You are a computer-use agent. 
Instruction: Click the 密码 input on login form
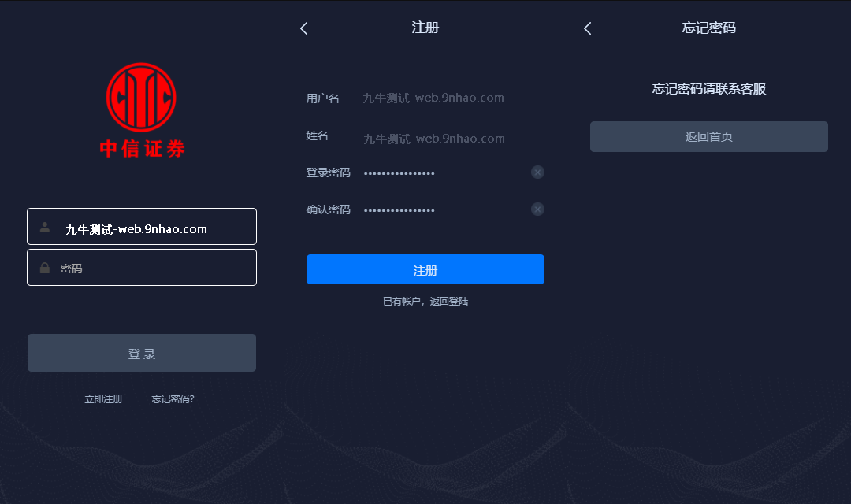[142, 268]
